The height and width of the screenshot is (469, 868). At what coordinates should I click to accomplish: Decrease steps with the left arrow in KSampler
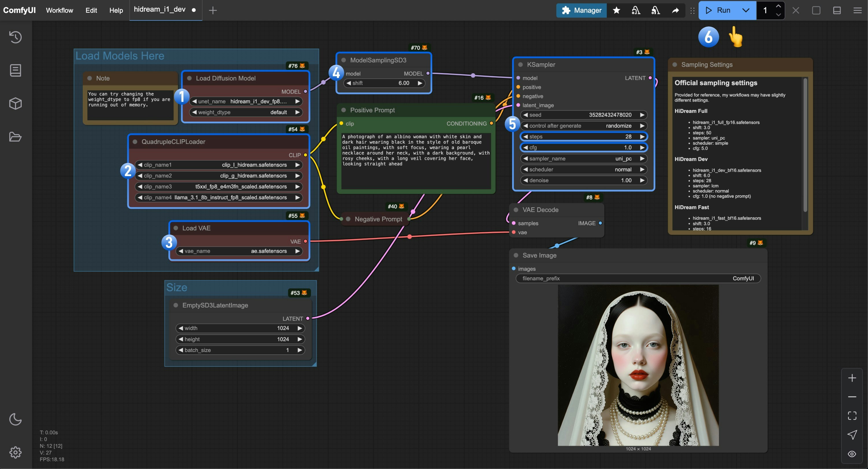click(x=527, y=137)
